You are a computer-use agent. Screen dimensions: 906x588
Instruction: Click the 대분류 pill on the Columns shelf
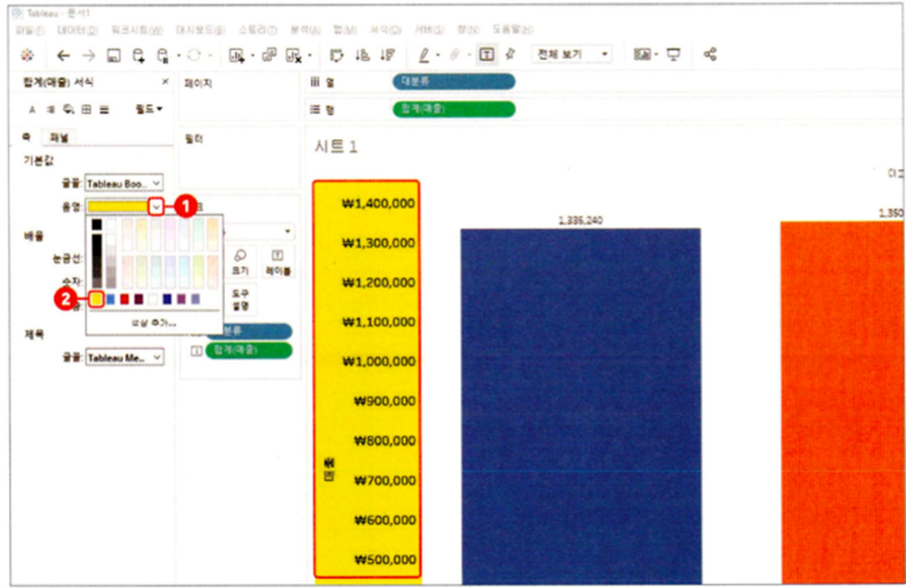454,81
